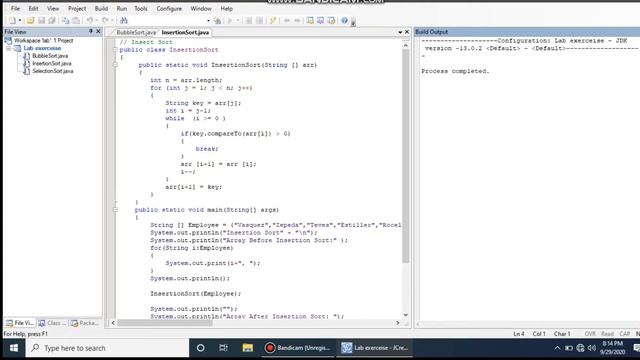Open the Configure menu
The width and height of the screenshot is (640, 360).
coord(169,9)
